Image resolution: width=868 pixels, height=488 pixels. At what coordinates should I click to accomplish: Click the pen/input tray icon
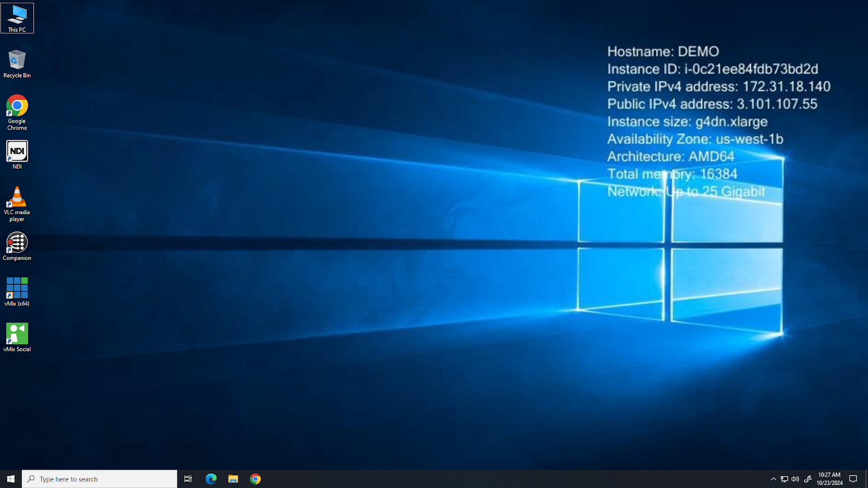click(x=808, y=479)
